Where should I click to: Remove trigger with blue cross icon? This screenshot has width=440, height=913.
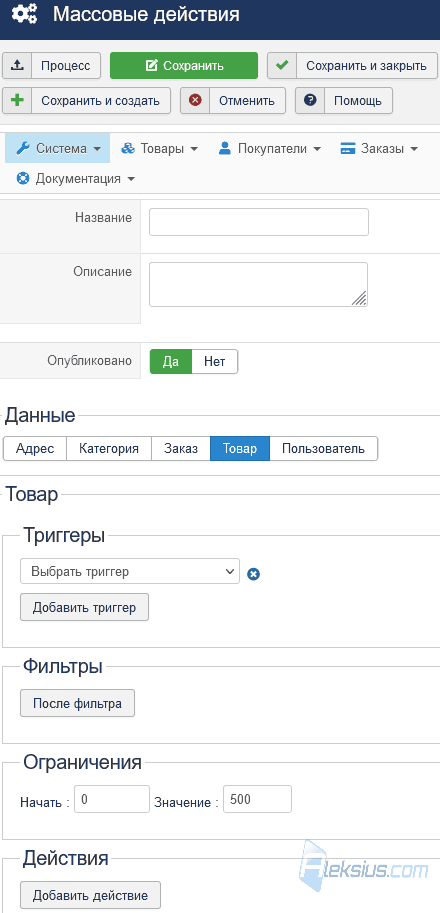[x=253, y=574]
